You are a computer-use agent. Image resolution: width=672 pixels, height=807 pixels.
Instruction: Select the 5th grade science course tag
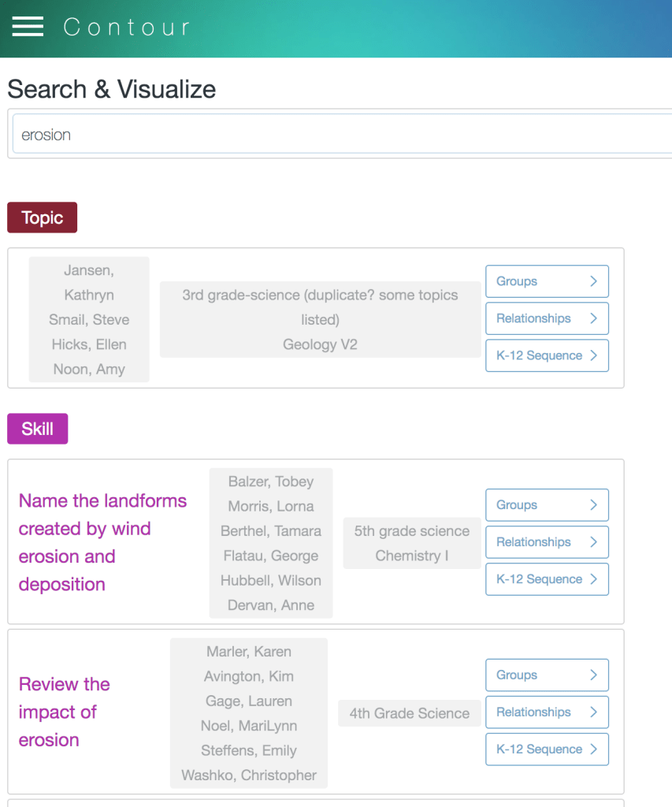(411, 531)
